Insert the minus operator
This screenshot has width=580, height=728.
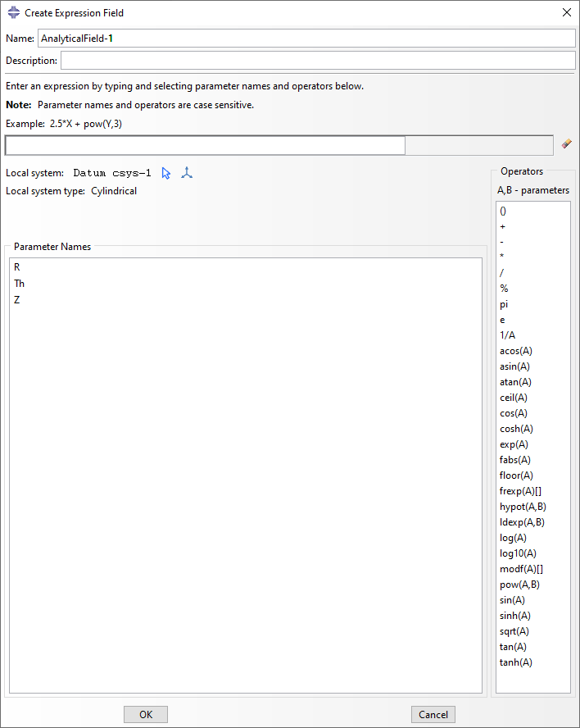pyautogui.click(x=501, y=242)
